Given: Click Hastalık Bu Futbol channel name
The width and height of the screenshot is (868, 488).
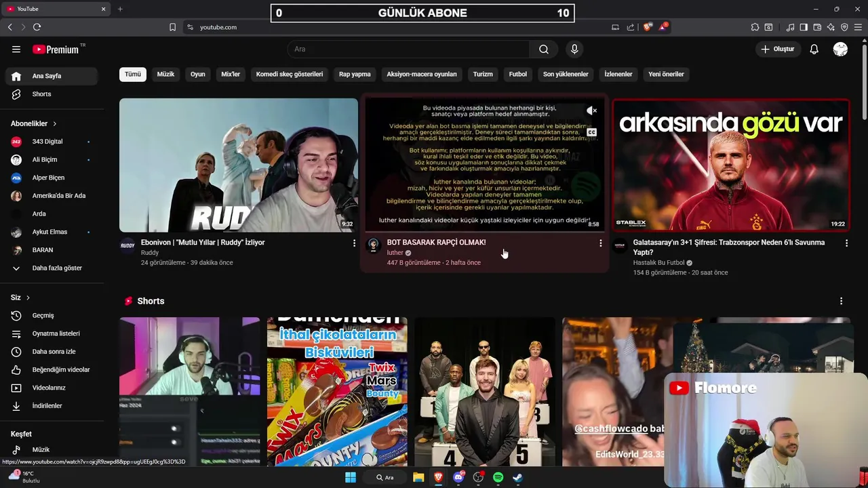Looking at the screenshot, I should [659, 263].
